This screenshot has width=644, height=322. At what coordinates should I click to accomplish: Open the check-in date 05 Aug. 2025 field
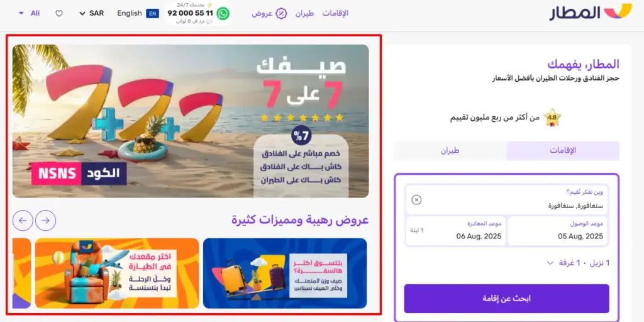557,231
